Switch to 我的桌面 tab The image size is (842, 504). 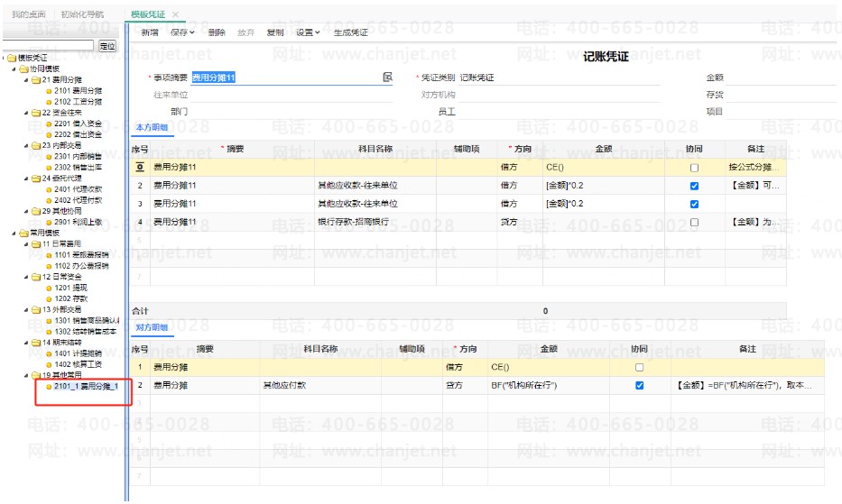(29, 14)
